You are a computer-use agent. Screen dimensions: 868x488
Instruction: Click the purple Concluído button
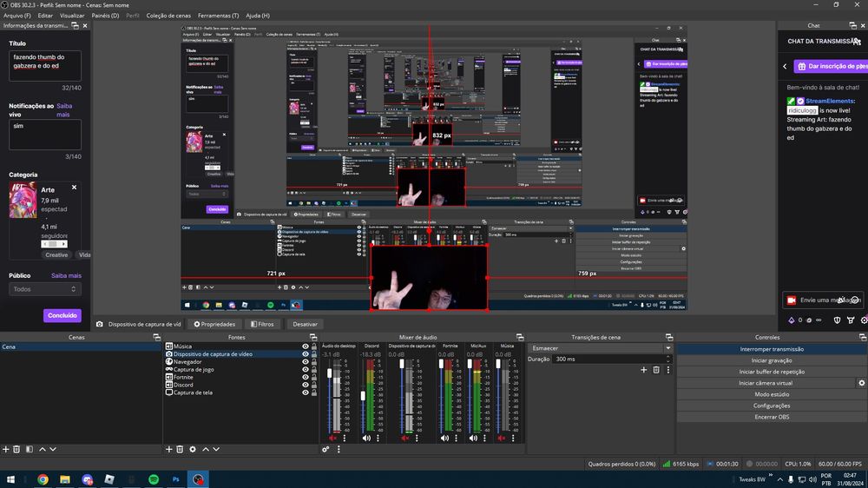coord(62,315)
